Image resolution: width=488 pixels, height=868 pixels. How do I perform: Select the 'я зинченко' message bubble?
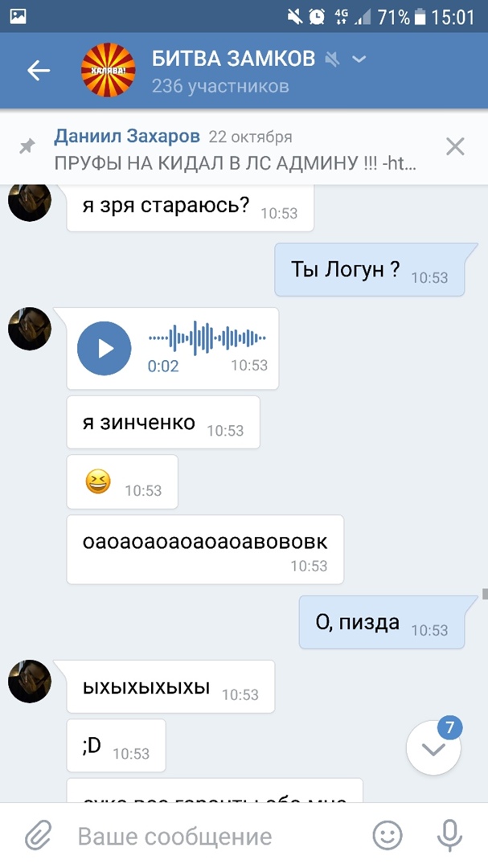163,423
